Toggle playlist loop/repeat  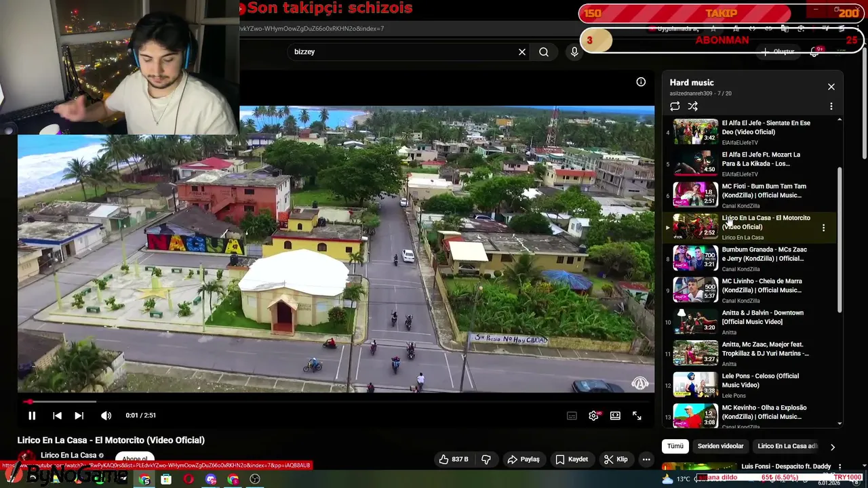(x=675, y=106)
